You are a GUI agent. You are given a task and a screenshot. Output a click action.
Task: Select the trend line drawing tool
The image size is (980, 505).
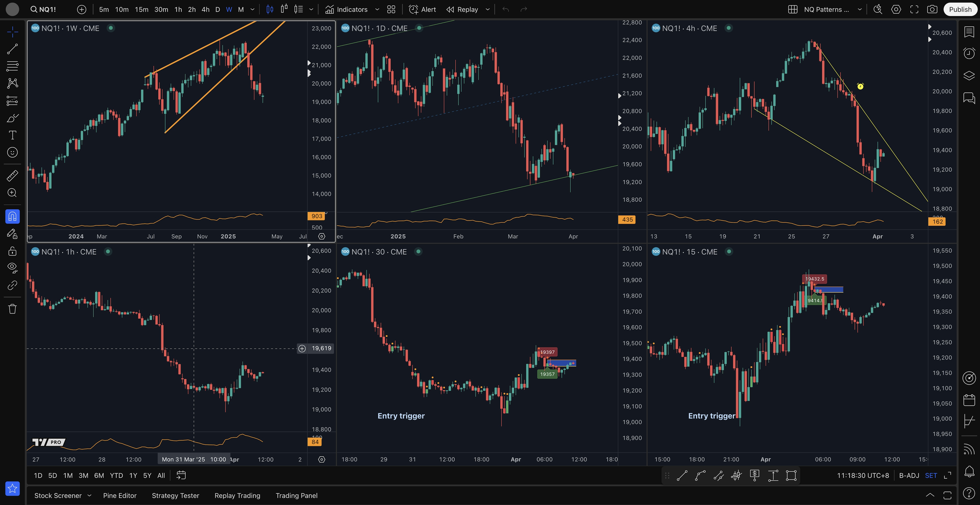point(12,49)
